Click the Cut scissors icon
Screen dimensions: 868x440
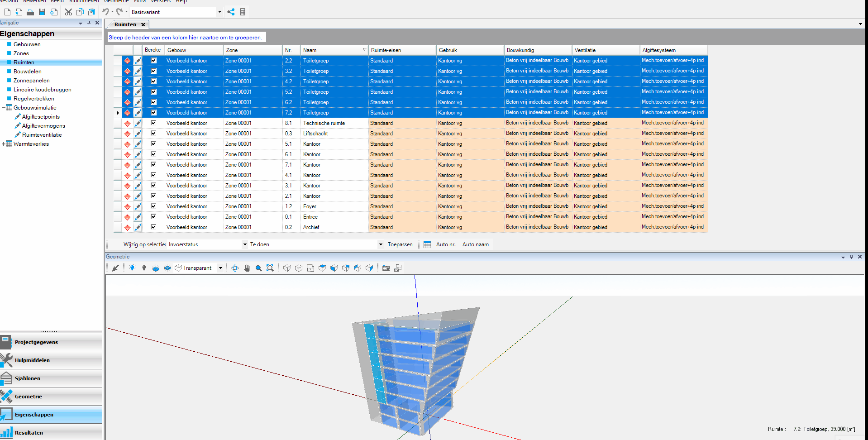(x=68, y=12)
